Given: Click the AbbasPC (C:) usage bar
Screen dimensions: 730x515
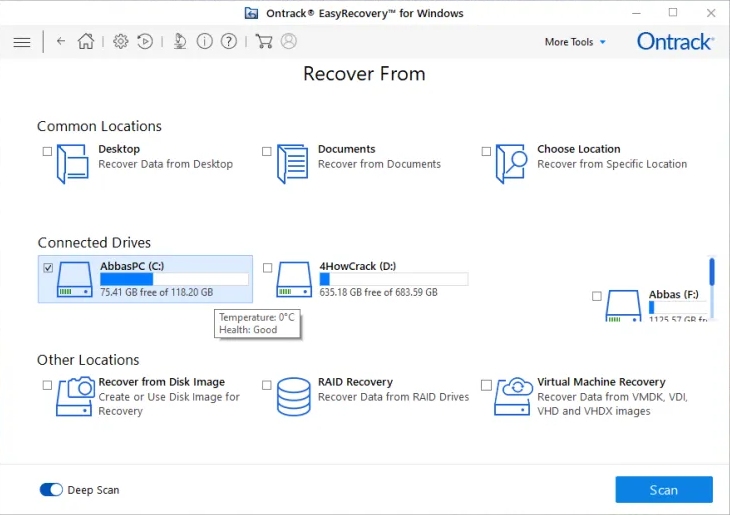Looking at the screenshot, I should (174, 279).
